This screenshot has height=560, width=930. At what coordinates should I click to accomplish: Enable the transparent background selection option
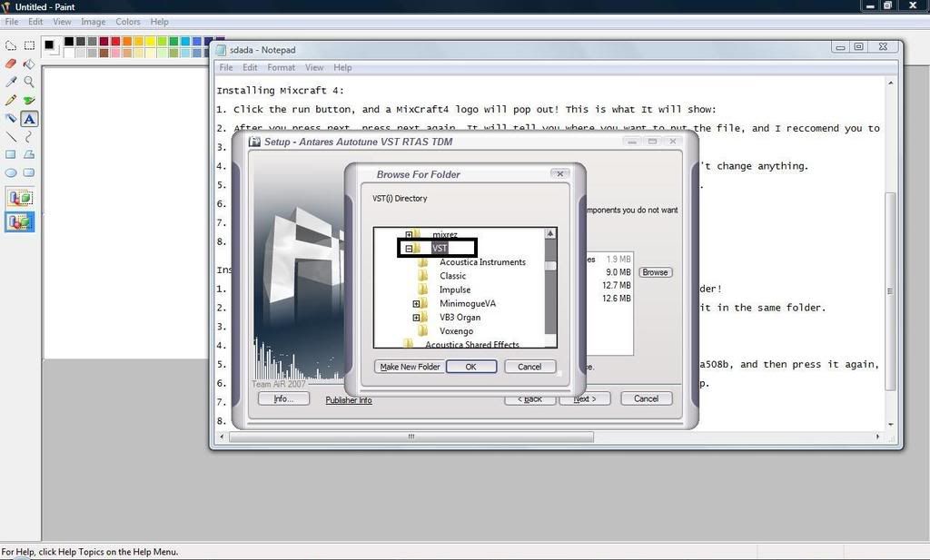point(20,221)
